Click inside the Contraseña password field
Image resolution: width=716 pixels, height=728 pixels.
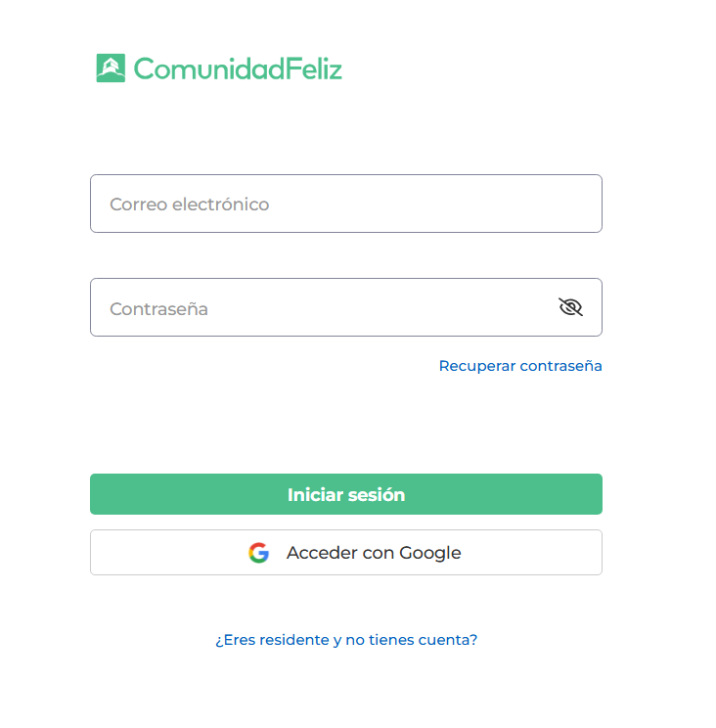(x=323, y=307)
